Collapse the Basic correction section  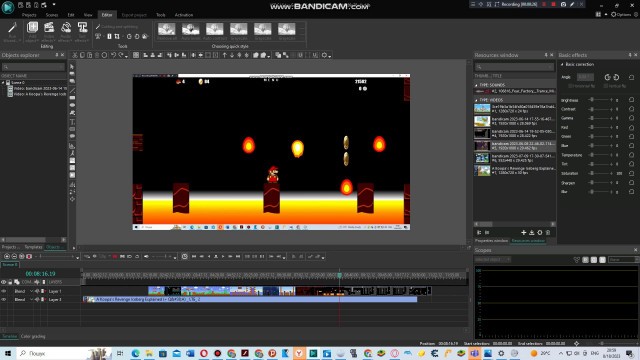(562, 64)
